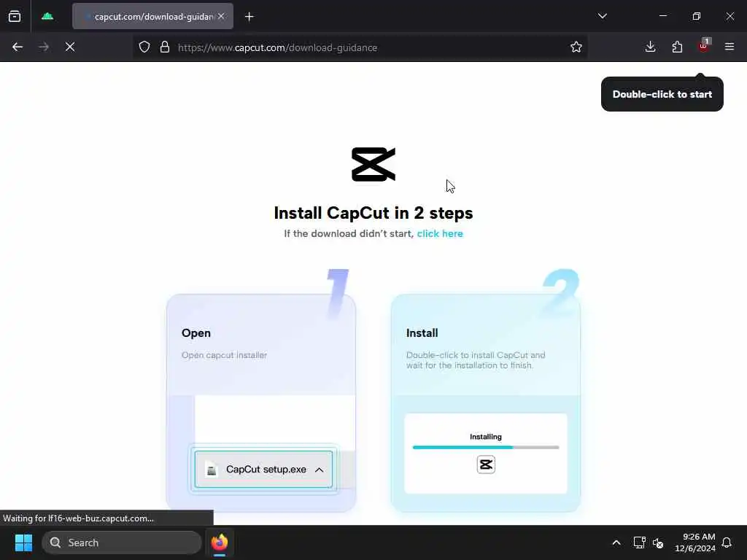Select the capcut.com download-guidance tab
This screenshot has width=747, height=560.
[x=152, y=16]
